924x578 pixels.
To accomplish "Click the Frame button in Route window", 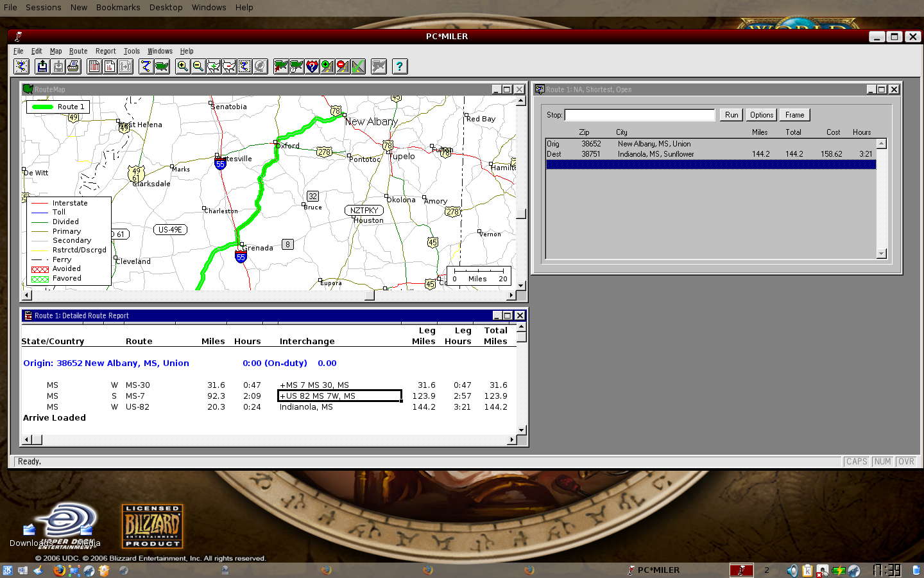I will click(x=794, y=115).
